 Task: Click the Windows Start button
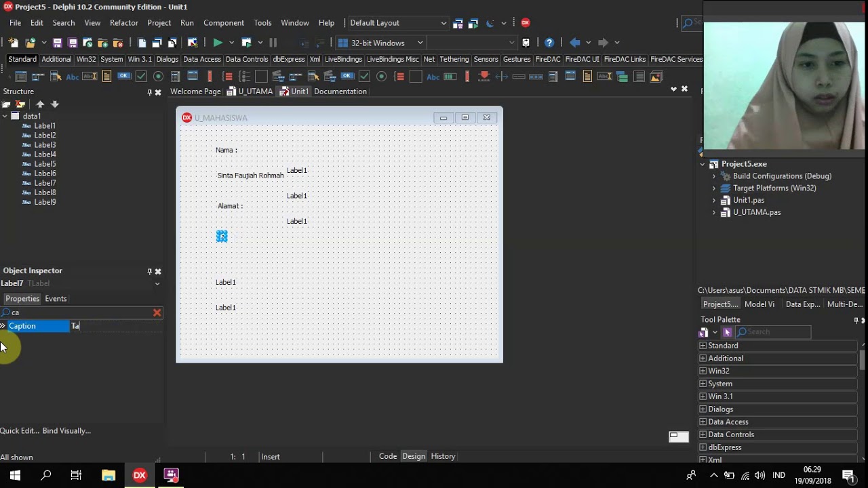[15, 475]
